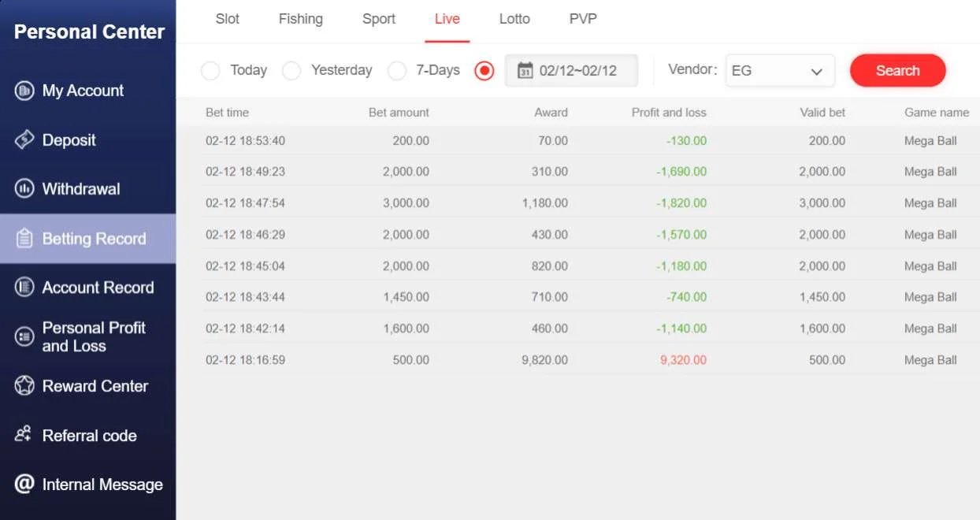Click the Internal Message @ icon

tap(24, 484)
